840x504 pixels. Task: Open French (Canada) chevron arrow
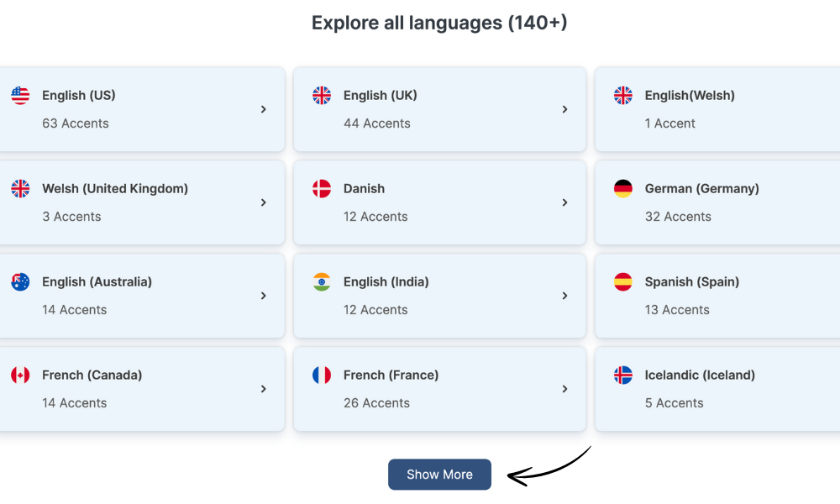(263, 389)
